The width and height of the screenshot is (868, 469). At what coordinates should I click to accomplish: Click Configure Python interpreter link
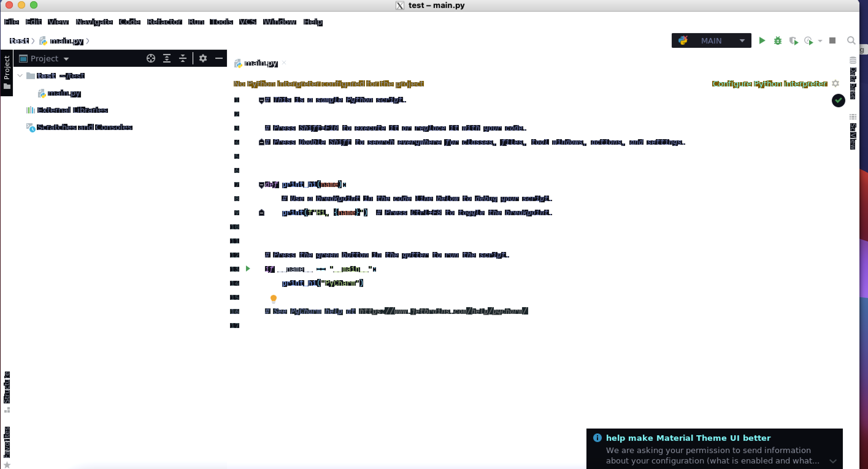point(769,83)
